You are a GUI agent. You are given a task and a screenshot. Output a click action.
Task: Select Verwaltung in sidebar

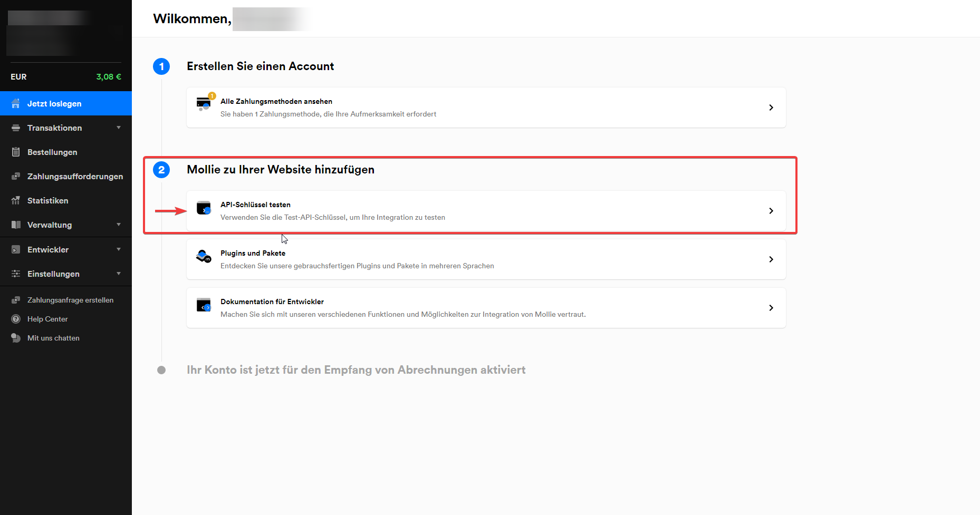click(x=66, y=225)
